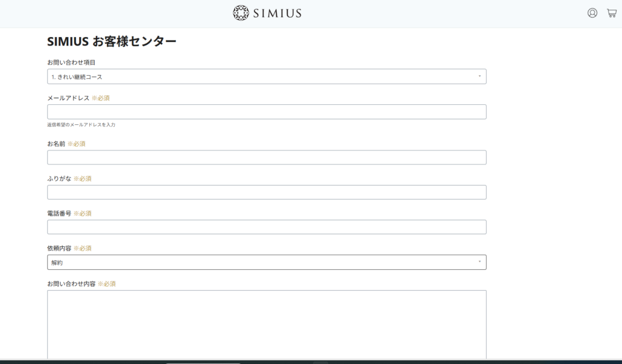Expand the お問い合わせ項目 dropdown showing きれい継続コース
622x364 pixels.
[x=267, y=76]
